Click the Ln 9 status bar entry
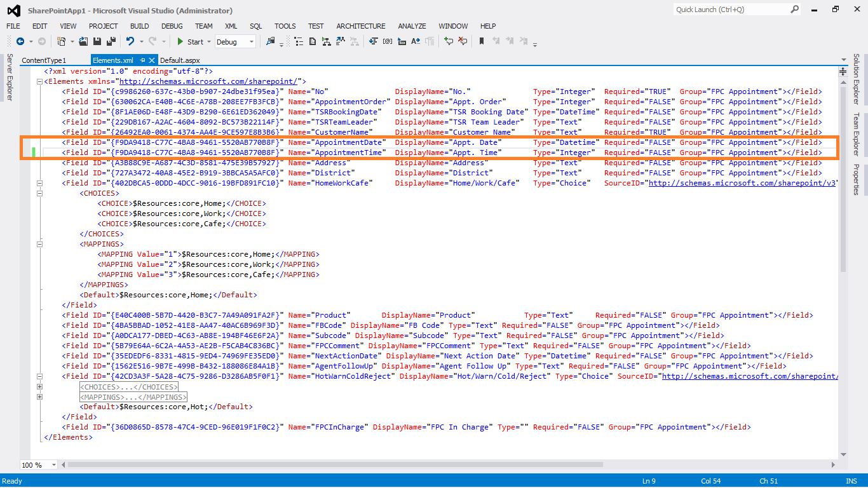 (649, 481)
